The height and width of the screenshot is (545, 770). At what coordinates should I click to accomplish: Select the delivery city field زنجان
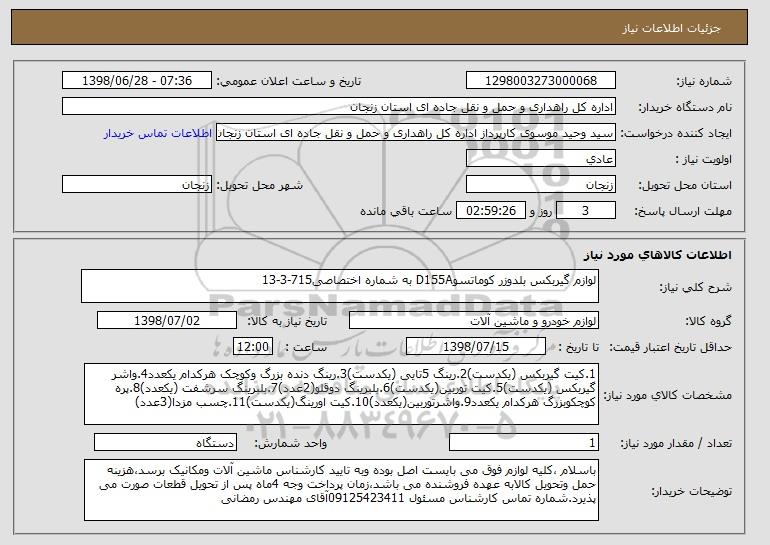[x=137, y=185]
